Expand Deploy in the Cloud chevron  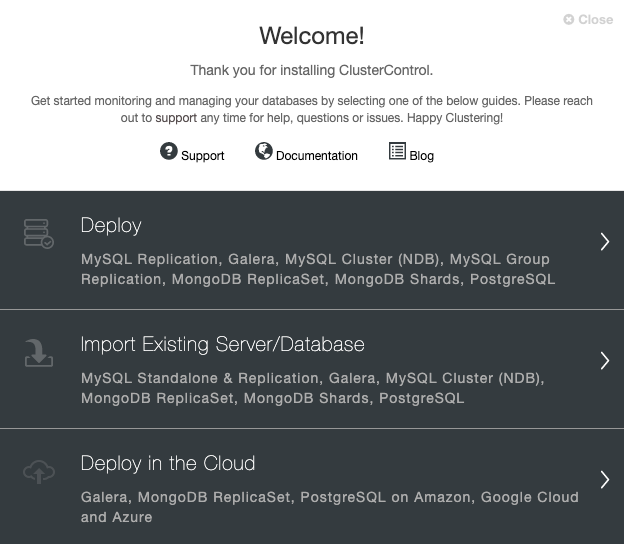(605, 480)
